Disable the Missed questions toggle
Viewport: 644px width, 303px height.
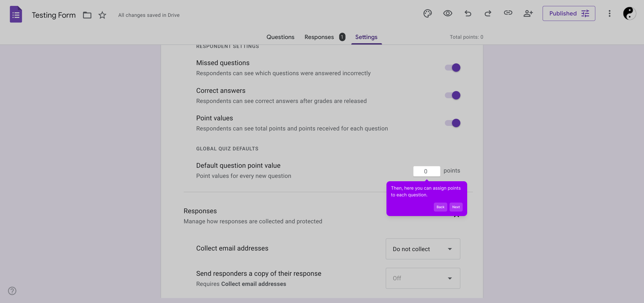(453, 68)
